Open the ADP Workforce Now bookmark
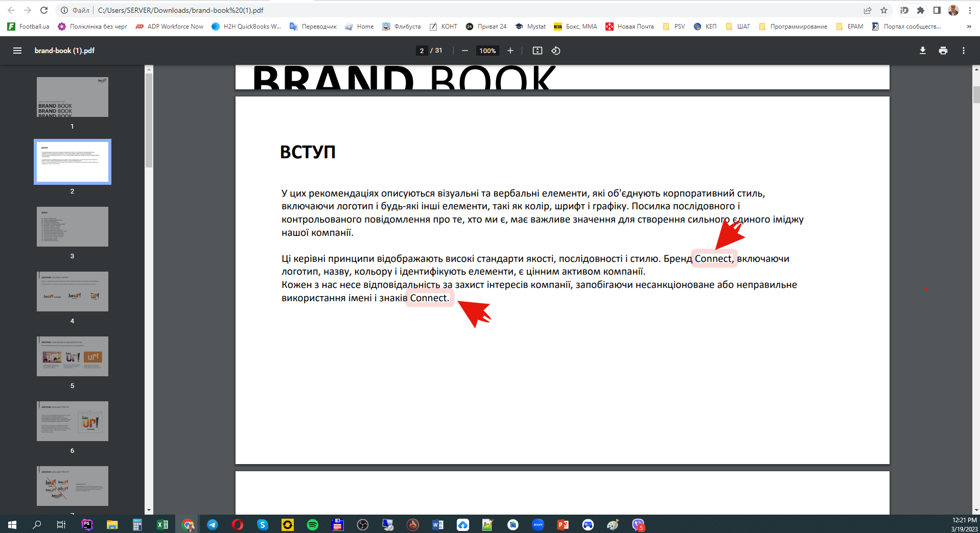This screenshot has width=980, height=533. [170, 27]
